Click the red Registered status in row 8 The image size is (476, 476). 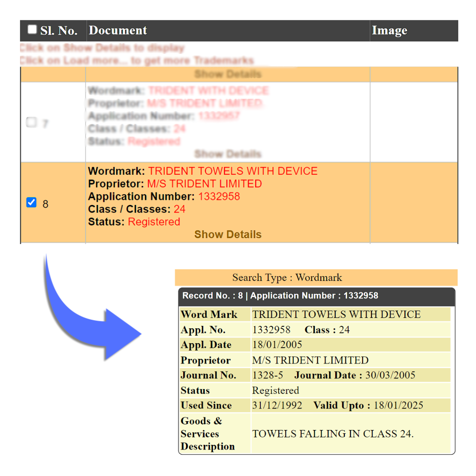coord(154,222)
